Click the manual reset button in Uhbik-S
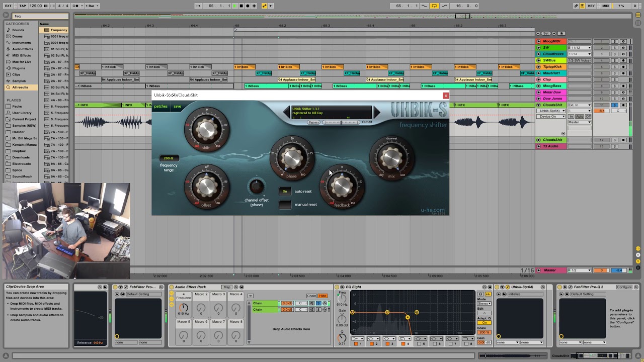Screen dimensions: 644x362 click(285, 205)
